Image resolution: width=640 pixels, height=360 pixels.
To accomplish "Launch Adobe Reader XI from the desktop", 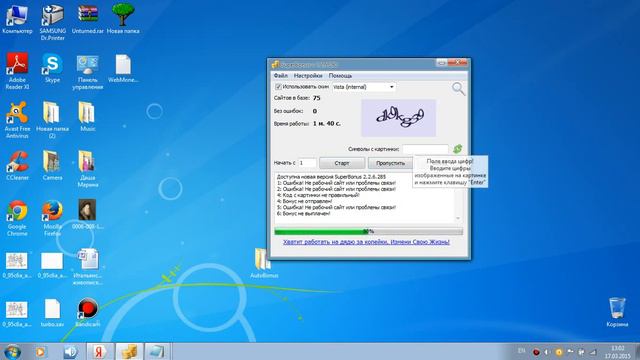I will (x=17, y=71).
